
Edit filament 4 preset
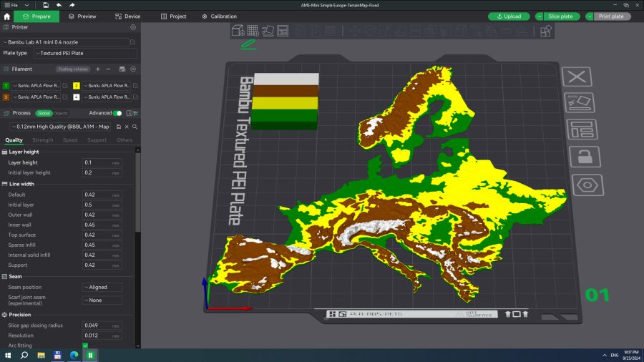pos(135,97)
